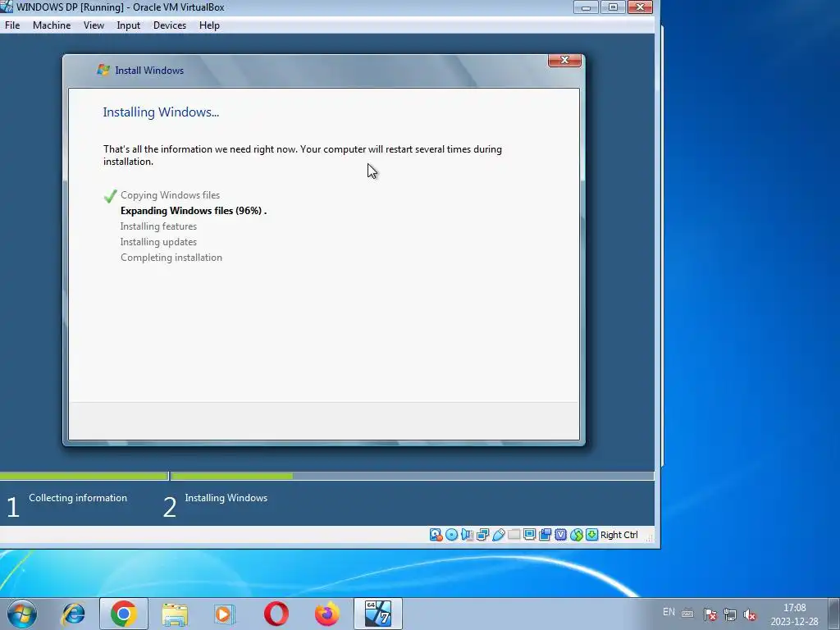Image resolution: width=840 pixels, height=630 pixels.
Task: Click the display indicator in VirtualBox status bar
Action: click(x=529, y=535)
